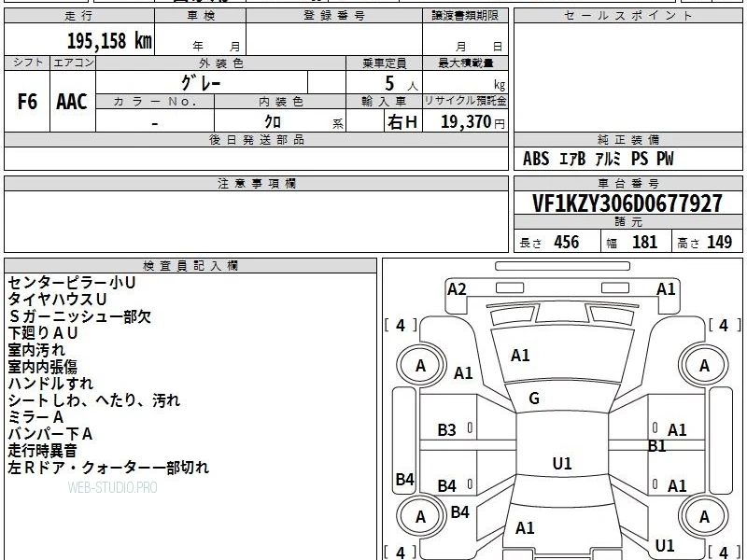Select the shift value F6
Screen dimensions: 747x560
27,102
